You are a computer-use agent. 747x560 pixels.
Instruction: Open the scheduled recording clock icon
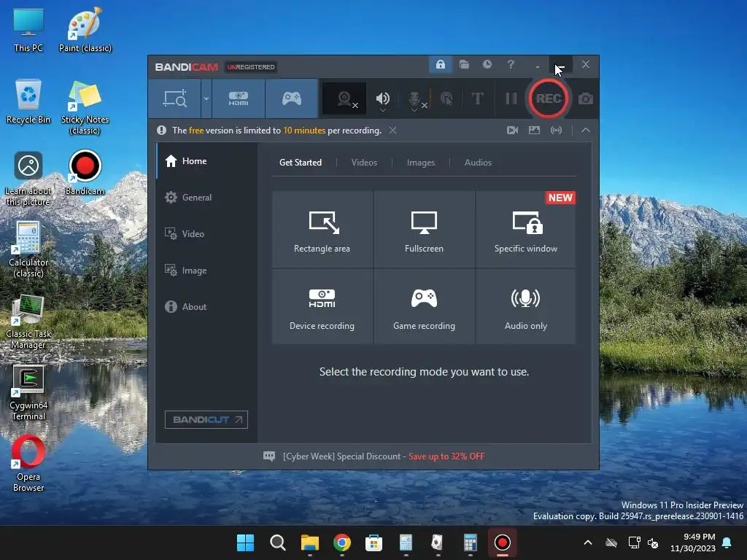click(487, 64)
